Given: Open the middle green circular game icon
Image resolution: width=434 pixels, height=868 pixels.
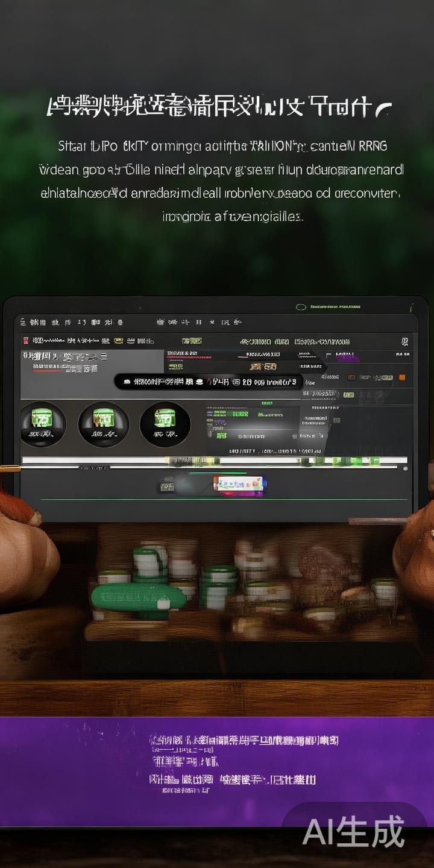Looking at the screenshot, I should [103, 424].
